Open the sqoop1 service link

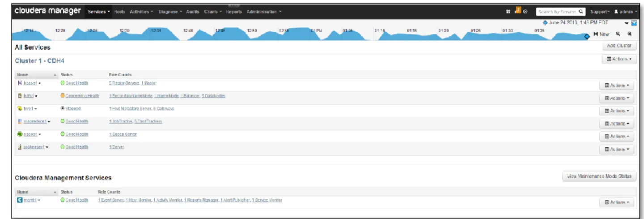tap(30, 134)
